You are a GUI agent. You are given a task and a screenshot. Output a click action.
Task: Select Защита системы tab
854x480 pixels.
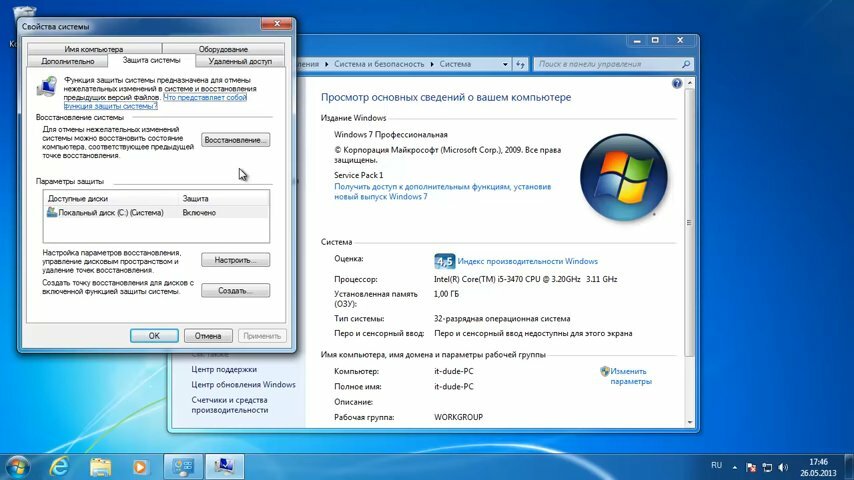(151, 60)
